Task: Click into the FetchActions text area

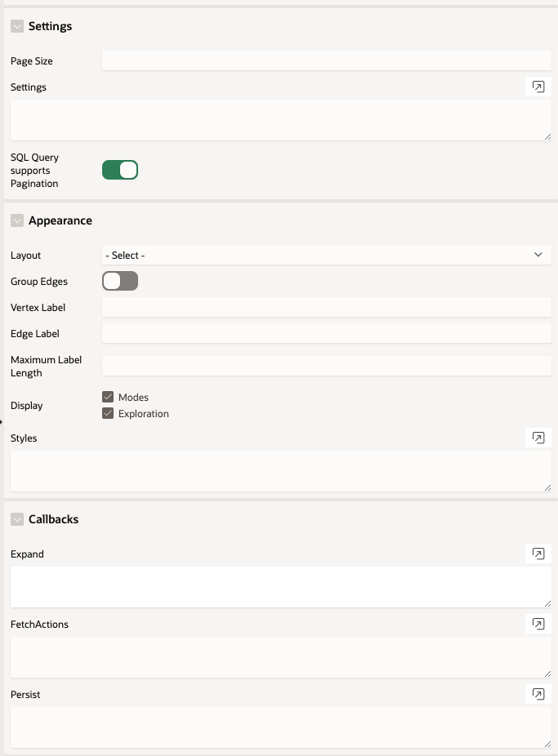Action: click(x=281, y=657)
